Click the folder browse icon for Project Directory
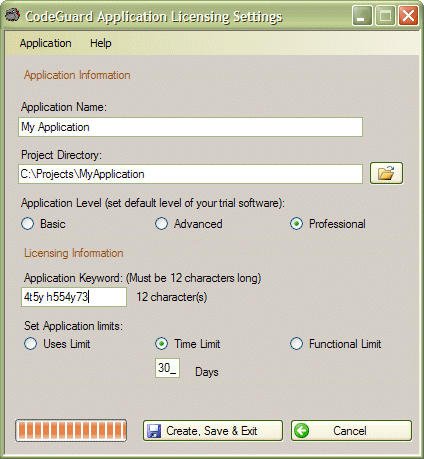The image size is (424, 459). [x=386, y=173]
